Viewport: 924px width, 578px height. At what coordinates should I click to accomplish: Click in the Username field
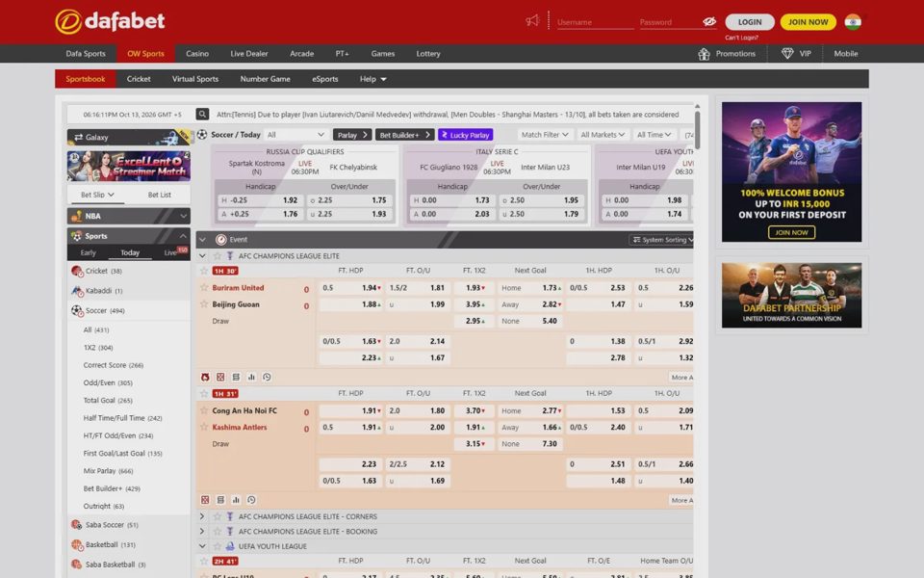[595, 22]
